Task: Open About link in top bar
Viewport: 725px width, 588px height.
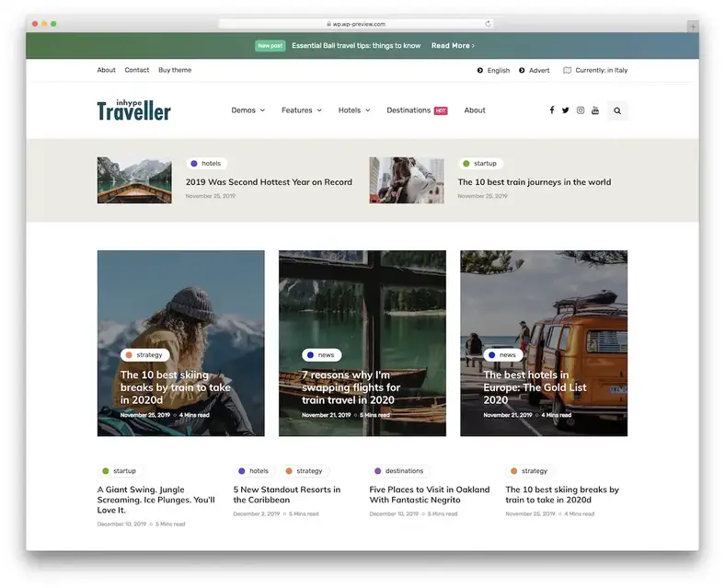Action: point(106,70)
